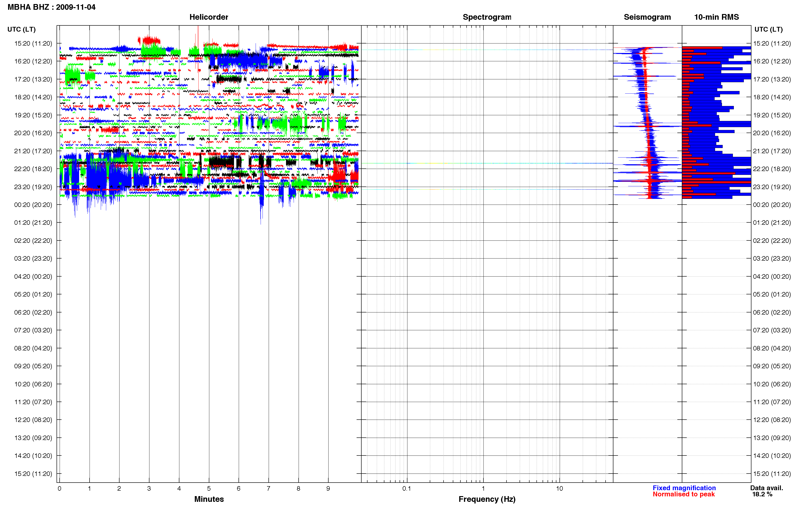Image resolution: width=812 pixels, height=508 pixels.
Task: Click right time label '08:20 (04:20)'
Action: (772, 348)
